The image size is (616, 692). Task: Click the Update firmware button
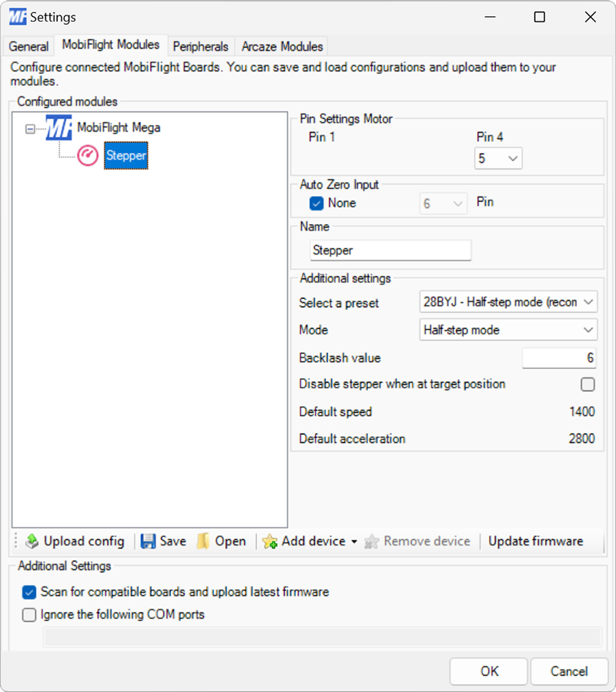(535, 541)
